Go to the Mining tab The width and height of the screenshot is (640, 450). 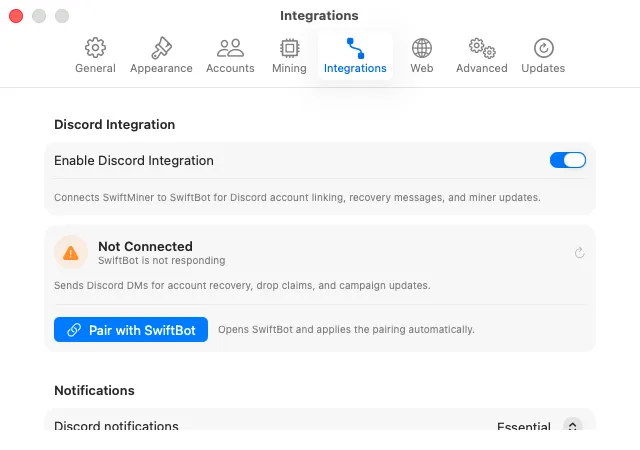pos(289,56)
